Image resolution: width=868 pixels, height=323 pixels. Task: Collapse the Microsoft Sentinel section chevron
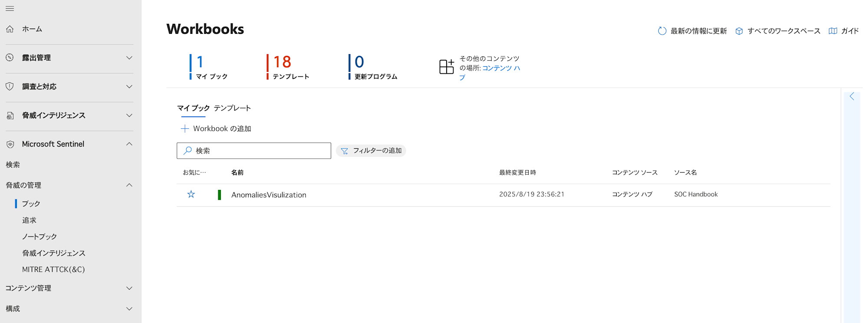[x=129, y=144]
